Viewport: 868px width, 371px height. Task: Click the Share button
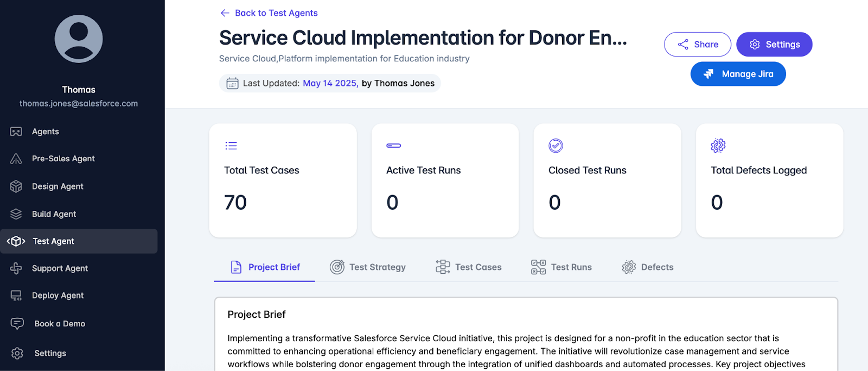coord(698,45)
